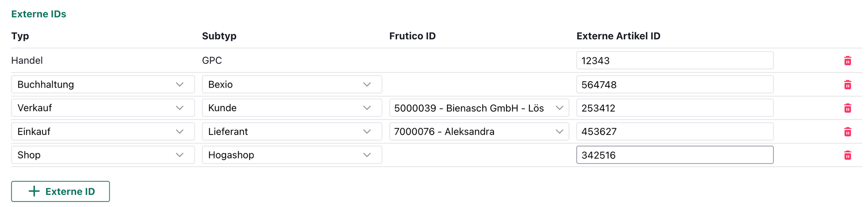Click the input field with 342516

(674, 155)
